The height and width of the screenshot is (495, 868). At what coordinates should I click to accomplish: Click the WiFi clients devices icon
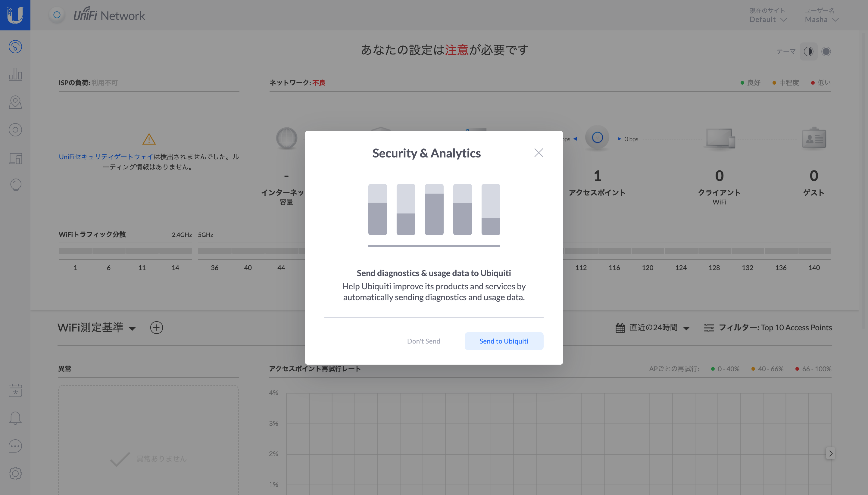[x=720, y=139]
